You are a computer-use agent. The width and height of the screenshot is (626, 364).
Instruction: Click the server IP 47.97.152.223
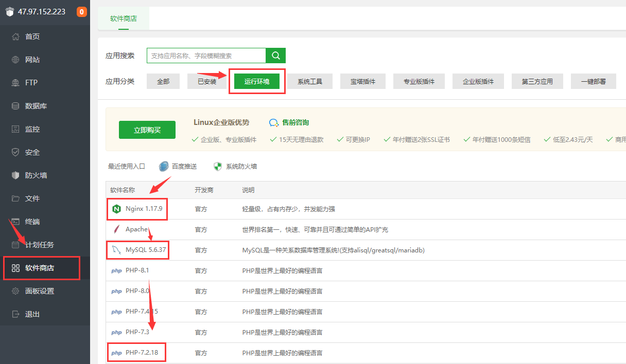42,12
